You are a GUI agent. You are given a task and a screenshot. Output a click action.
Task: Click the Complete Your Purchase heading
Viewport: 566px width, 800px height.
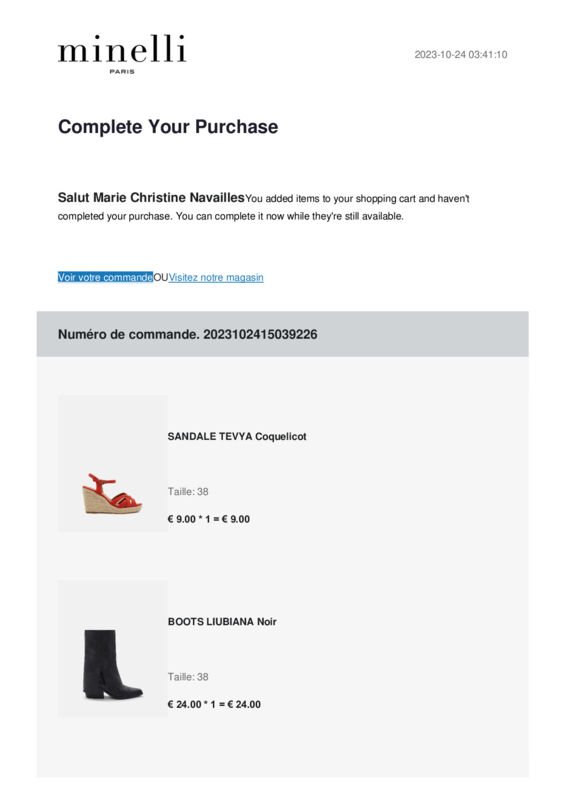pos(168,127)
